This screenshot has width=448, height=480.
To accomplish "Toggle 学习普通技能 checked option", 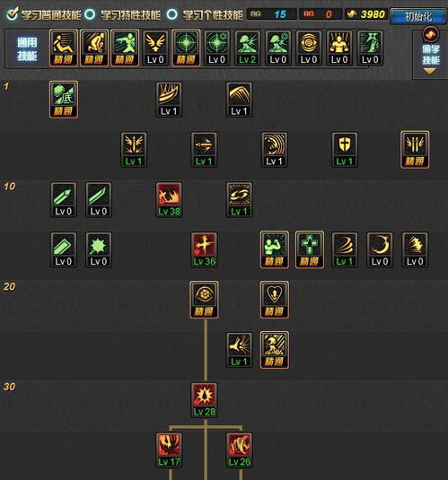I will 13,14.
